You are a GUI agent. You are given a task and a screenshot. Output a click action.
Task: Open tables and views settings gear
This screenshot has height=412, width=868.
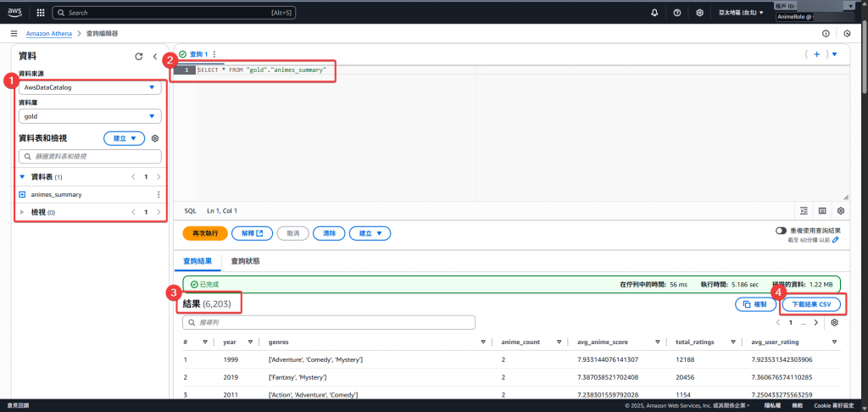tap(155, 138)
